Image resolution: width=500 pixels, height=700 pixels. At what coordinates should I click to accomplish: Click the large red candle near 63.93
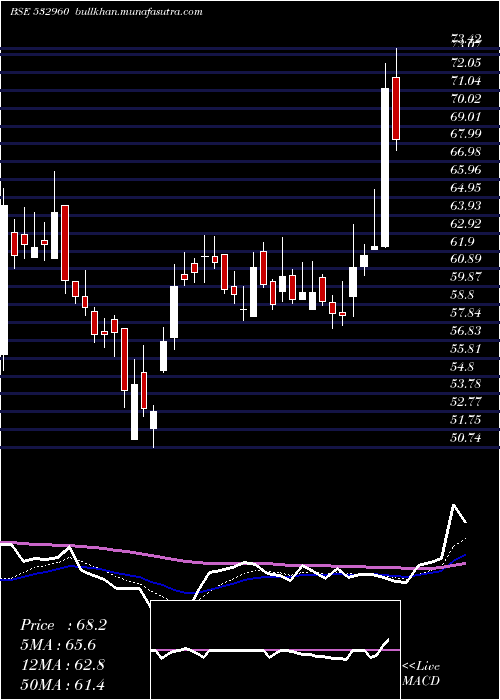point(65,243)
